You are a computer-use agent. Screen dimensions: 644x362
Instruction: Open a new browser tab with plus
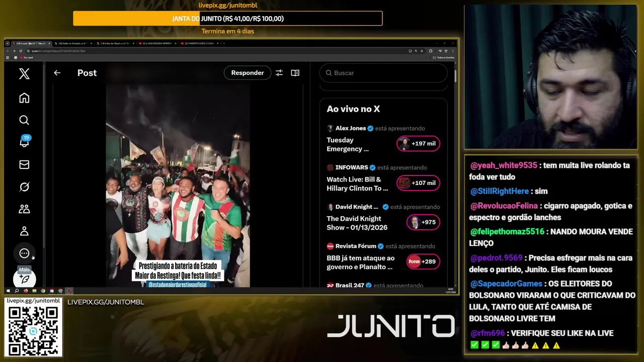(224, 44)
